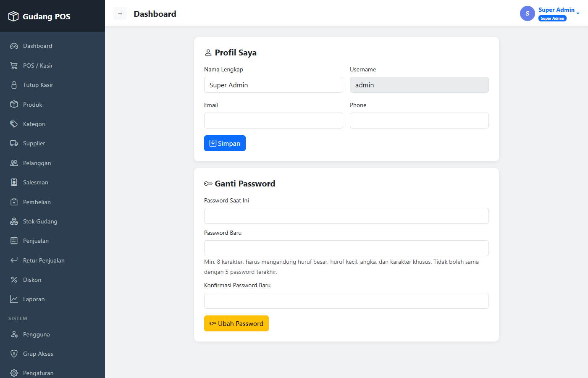Click the Grup Akses shield icon
This screenshot has height=378, width=588.
tap(14, 354)
